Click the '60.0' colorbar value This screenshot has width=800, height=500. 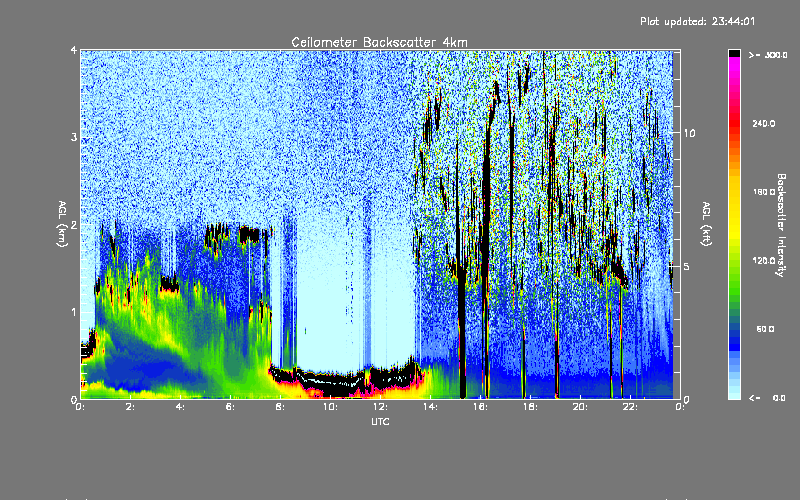[765, 329]
